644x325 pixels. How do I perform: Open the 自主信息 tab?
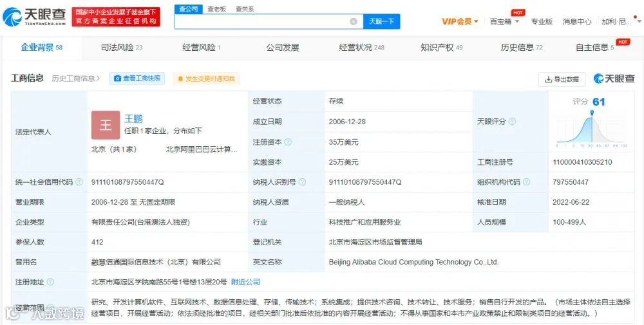pos(594,48)
